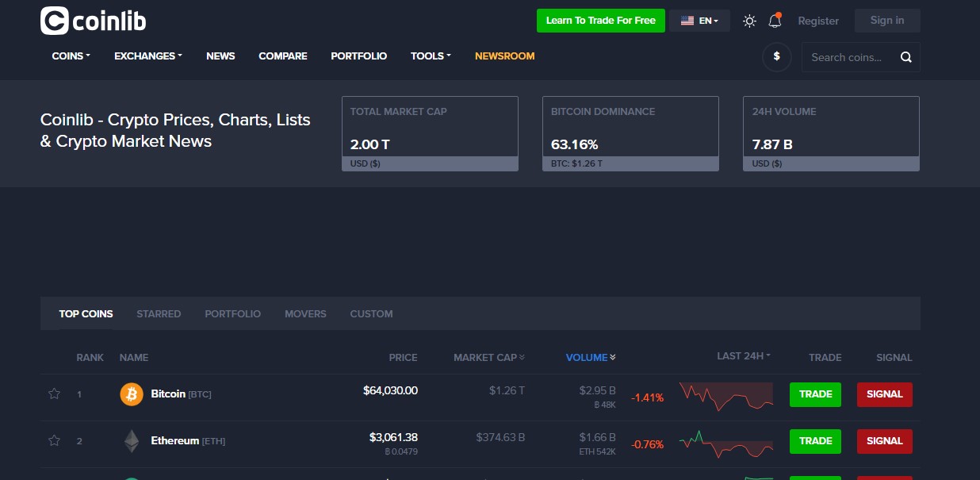Screen dimensions: 980x480
Task: Click the Trade button for Ethereum
Action: point(815,441)
